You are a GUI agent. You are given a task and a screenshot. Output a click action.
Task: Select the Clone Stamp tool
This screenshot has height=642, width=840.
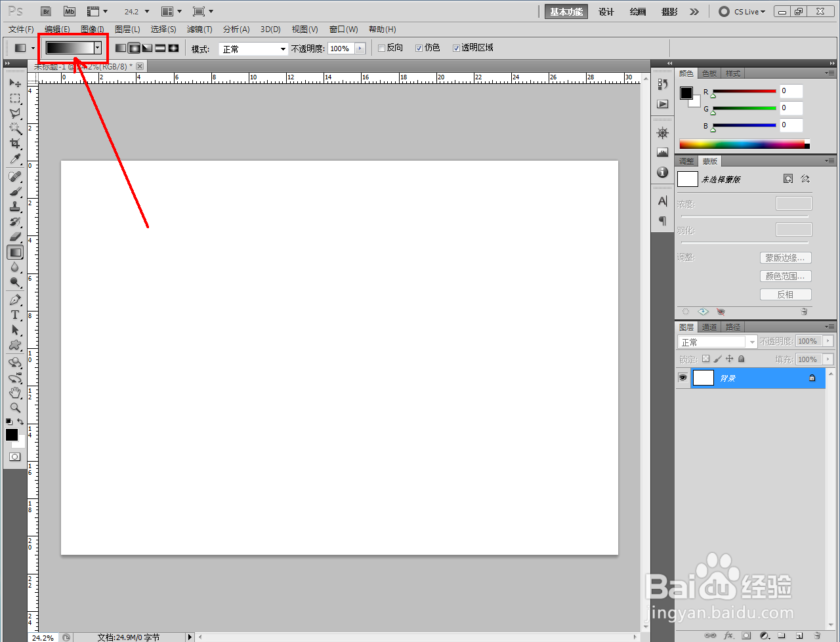click(14, 207)
